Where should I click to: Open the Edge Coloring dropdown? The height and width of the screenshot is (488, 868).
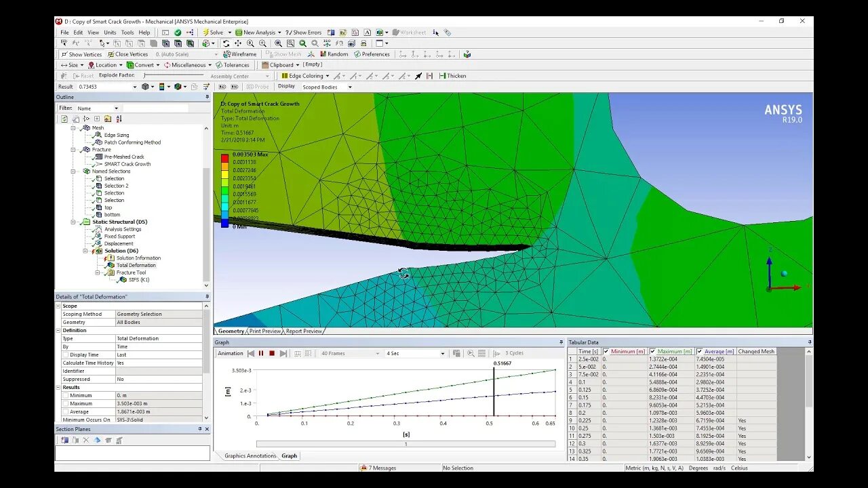tap(305, 76)
